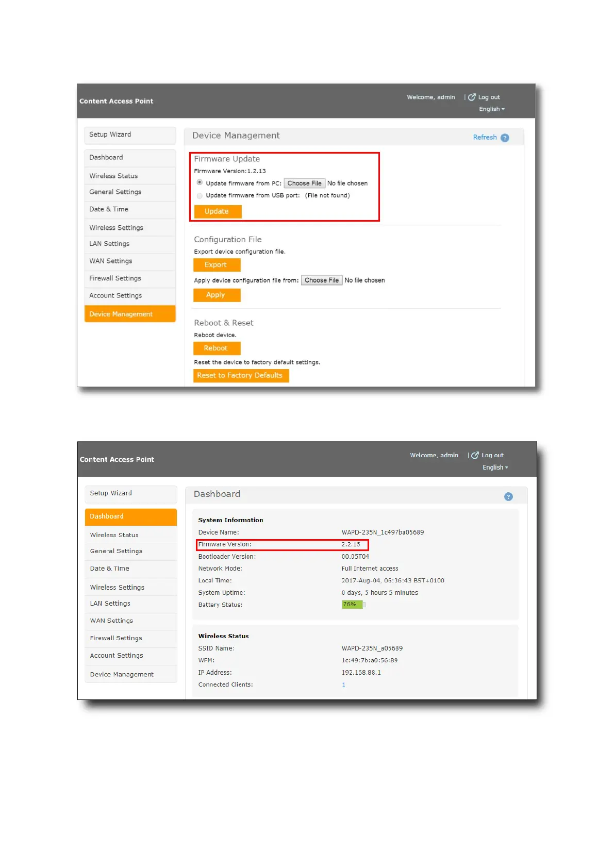614x868 pixels.
Task: Open LAN Settings in the top sidebar
Action: pyautogui.click(x=130, y=244)
